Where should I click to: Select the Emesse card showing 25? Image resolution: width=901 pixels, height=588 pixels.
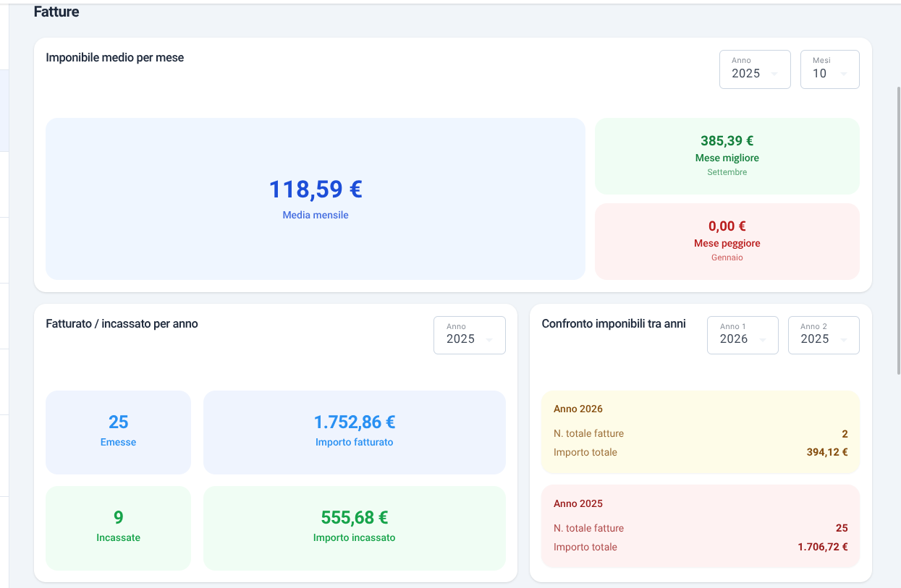pos(118,432)
